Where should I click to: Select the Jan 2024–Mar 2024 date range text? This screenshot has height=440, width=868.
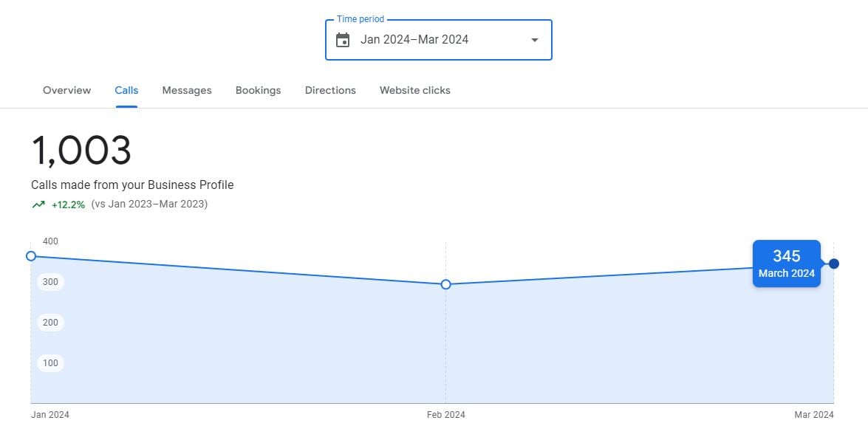(x=414, y=40)
